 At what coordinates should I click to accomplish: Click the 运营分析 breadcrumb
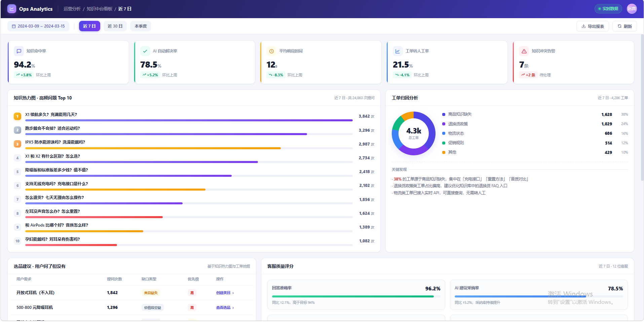coord(72,9)
